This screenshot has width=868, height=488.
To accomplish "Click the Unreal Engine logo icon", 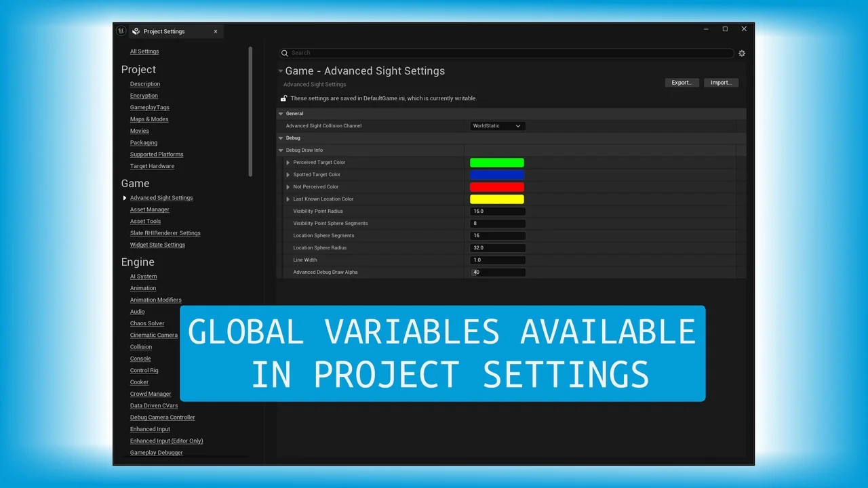I will click(x=121, y=30).
